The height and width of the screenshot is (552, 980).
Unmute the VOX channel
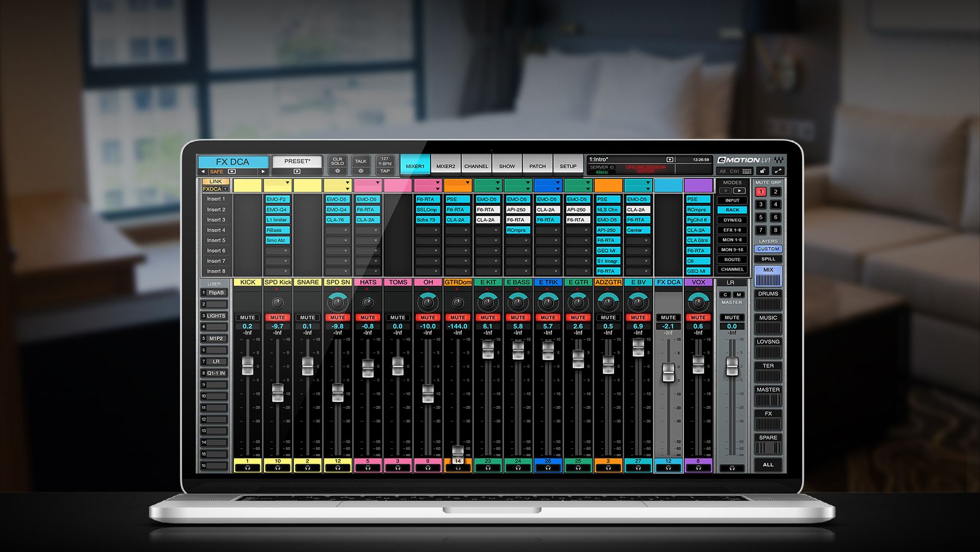pos(699,317)
